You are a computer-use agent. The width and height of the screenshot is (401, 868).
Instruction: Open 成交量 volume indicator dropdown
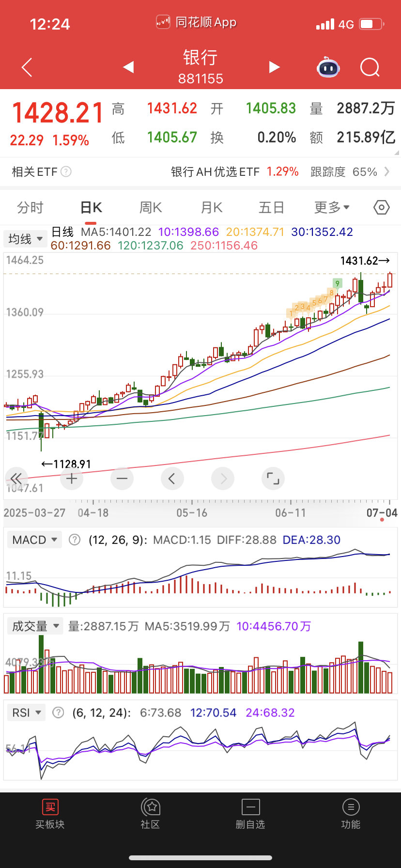pos(35,626)
